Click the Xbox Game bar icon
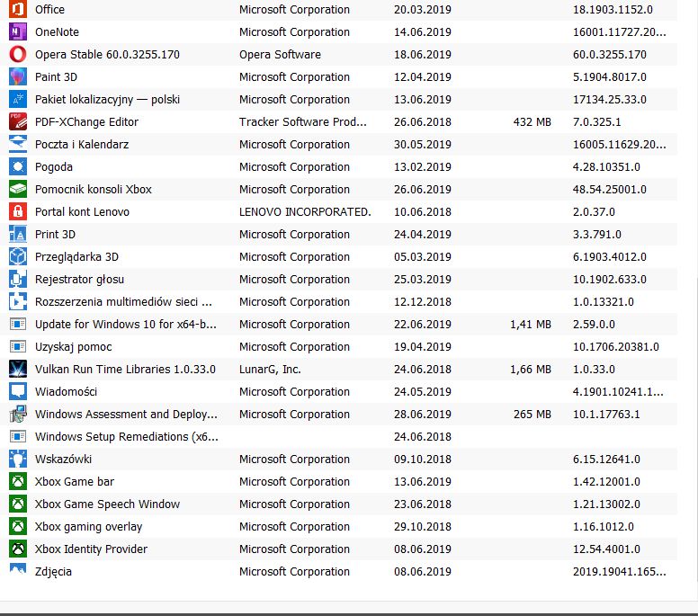Viewport: 698px width, 616px height. coord(18,482)
